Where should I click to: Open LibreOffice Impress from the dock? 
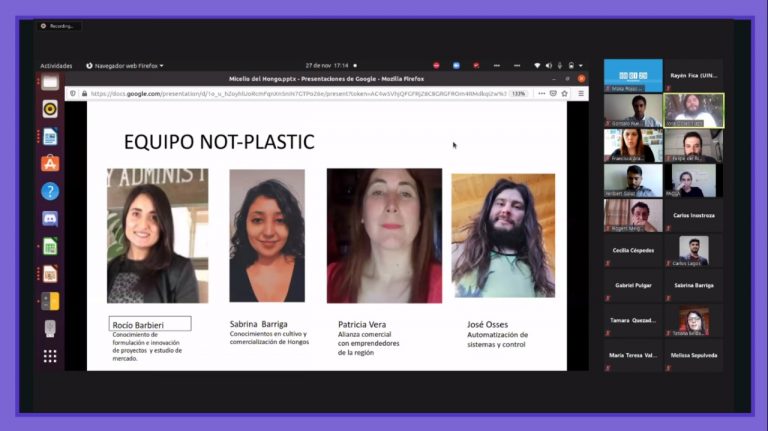(x=50, y=273)
